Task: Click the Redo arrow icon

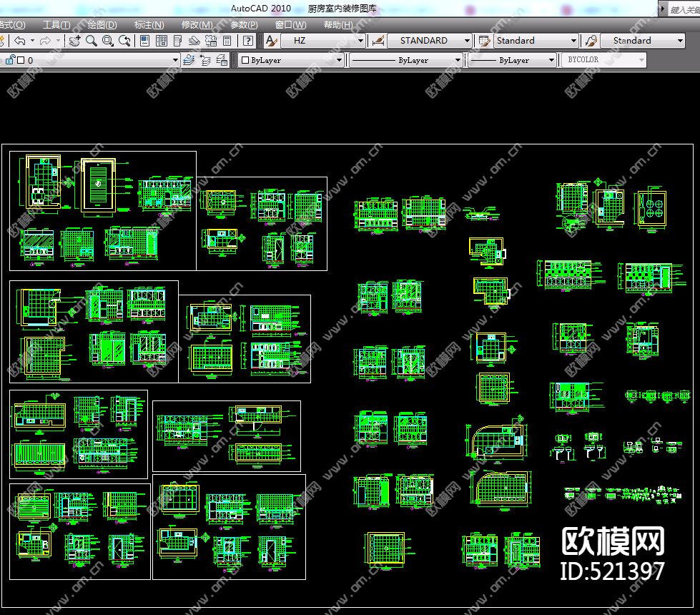Action: click(45, 41)
